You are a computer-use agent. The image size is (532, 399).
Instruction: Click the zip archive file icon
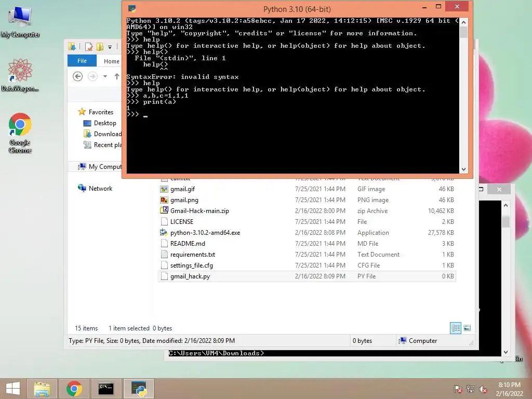pyautogui.click(x=164, y=210)
